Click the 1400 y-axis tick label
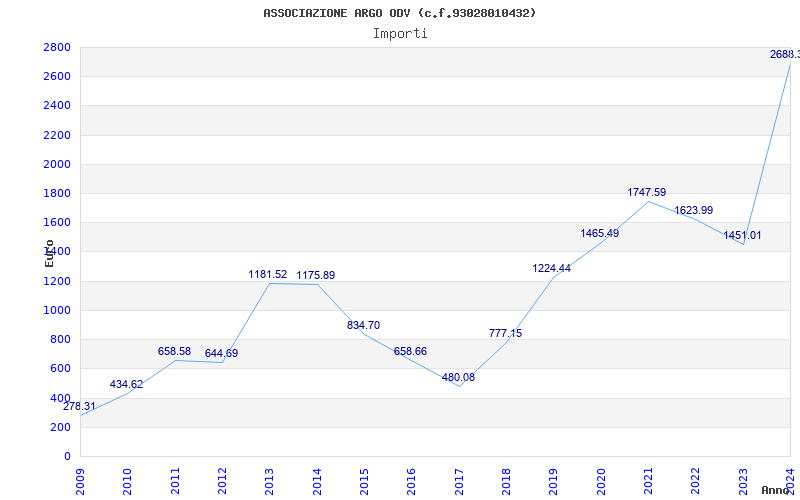The height and width of the screenshot is (500, 800). (x=58, y=252)
